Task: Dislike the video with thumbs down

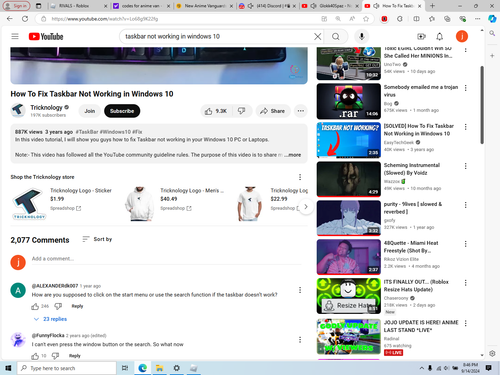Action: [x=241, y=111]
